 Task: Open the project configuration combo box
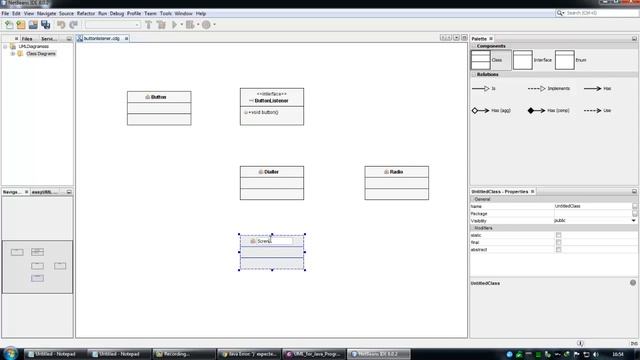point(113,25)
